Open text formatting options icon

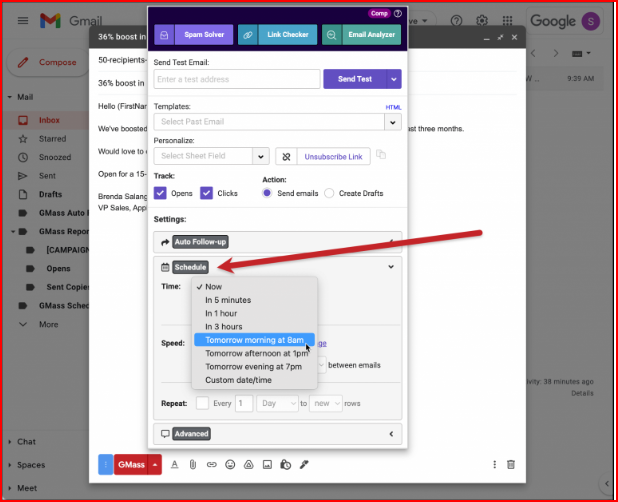(174, 465)
